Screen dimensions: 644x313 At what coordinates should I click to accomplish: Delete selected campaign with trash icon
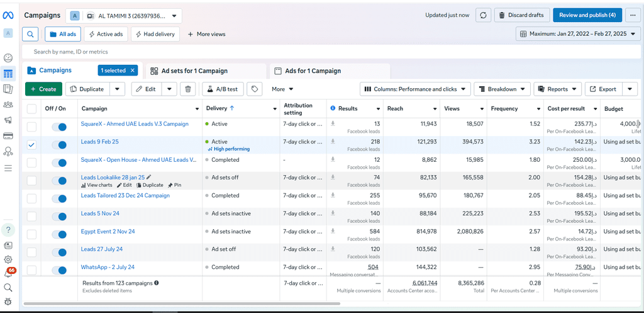tap(188, 89)
